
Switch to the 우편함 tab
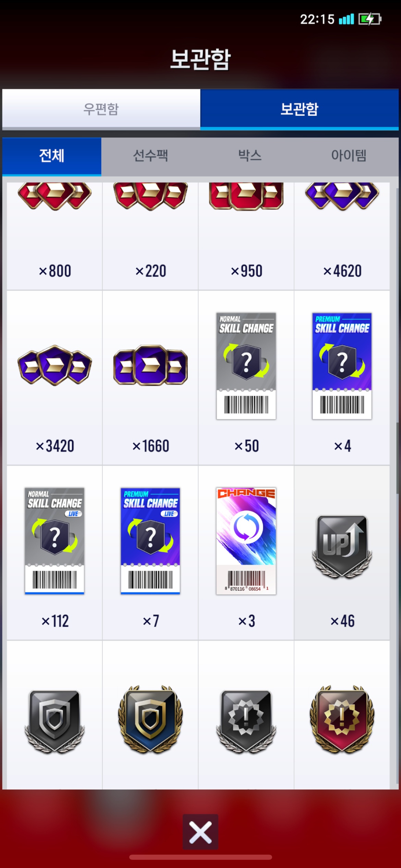coord(101,109)
